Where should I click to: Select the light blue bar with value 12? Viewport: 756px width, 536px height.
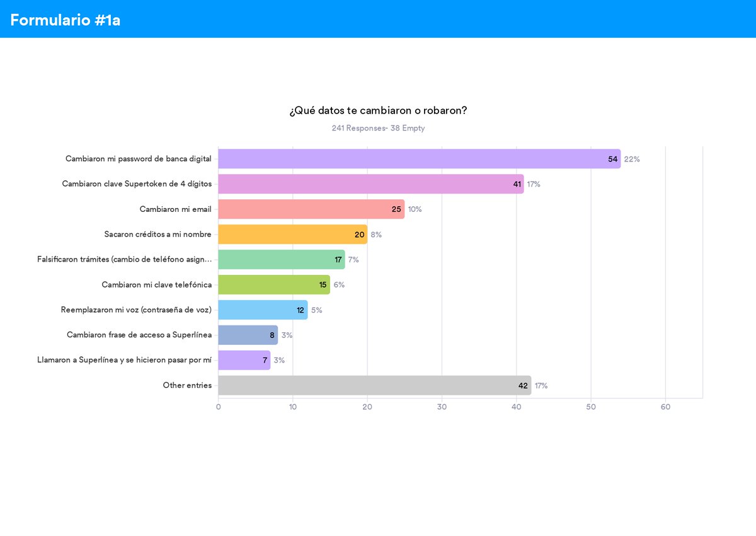pyautogui.click(x=263, y=310)
